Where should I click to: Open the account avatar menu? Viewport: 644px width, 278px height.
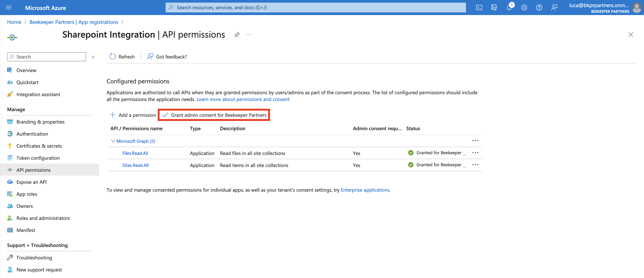click(x=636, y=8)
